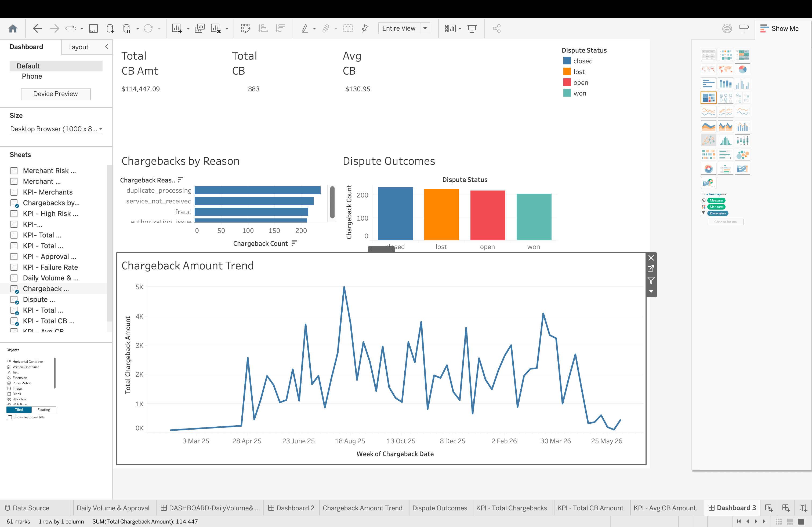The width and height of the screenshot is (812, 527).
Task: Switch to show tabs view icon in status bar
Action: pos(801,522)
